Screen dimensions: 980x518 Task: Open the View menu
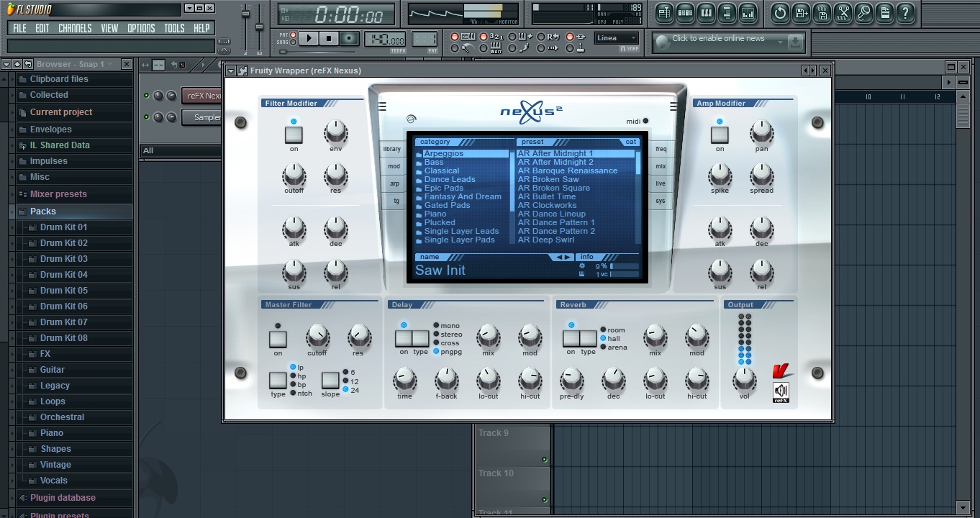(x=109, y=28)
